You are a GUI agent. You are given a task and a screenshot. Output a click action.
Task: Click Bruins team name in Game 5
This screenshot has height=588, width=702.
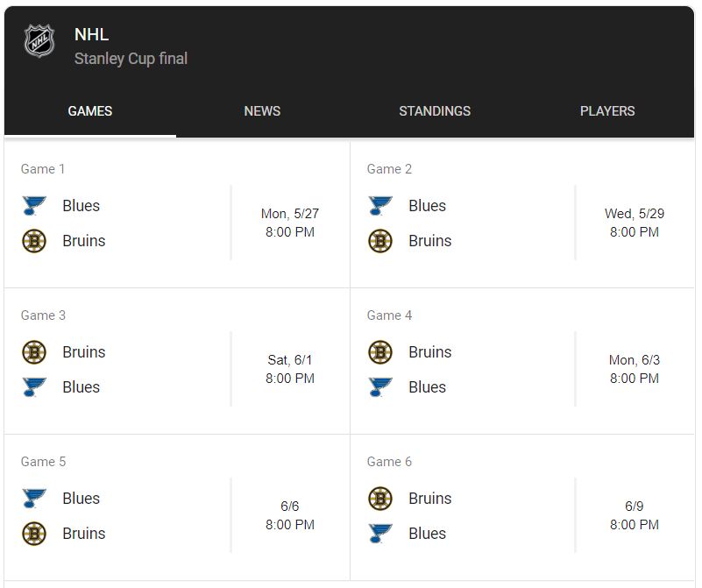pyautogui.click(x=84, y=534)
